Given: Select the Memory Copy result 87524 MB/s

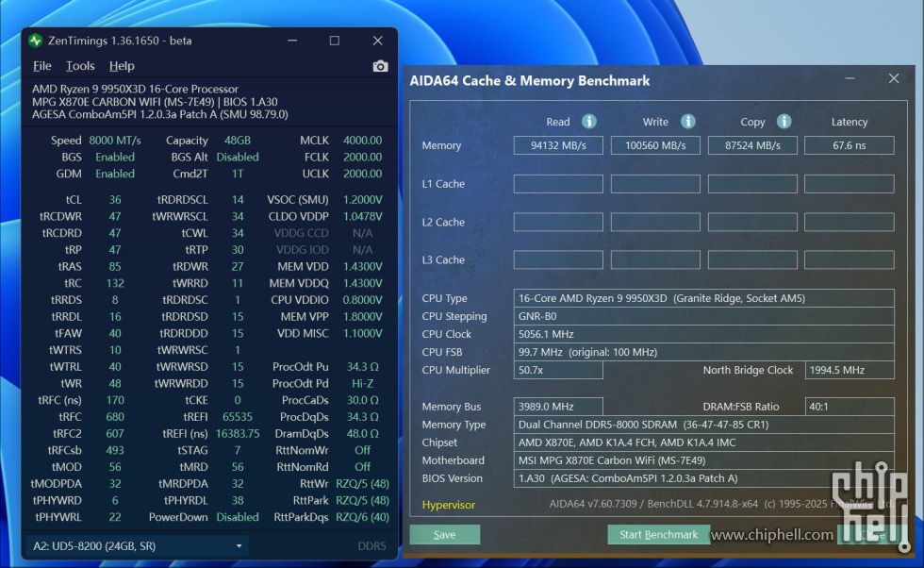Looking at the screenshot, I should point(752,145).
